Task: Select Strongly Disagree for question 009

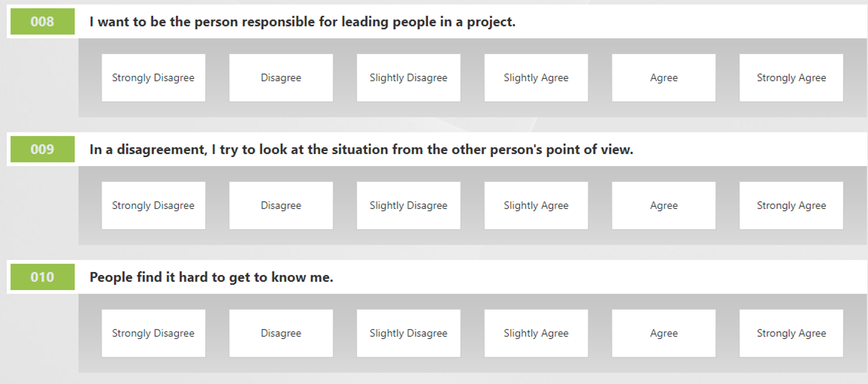Action: [x=153, y=205]
